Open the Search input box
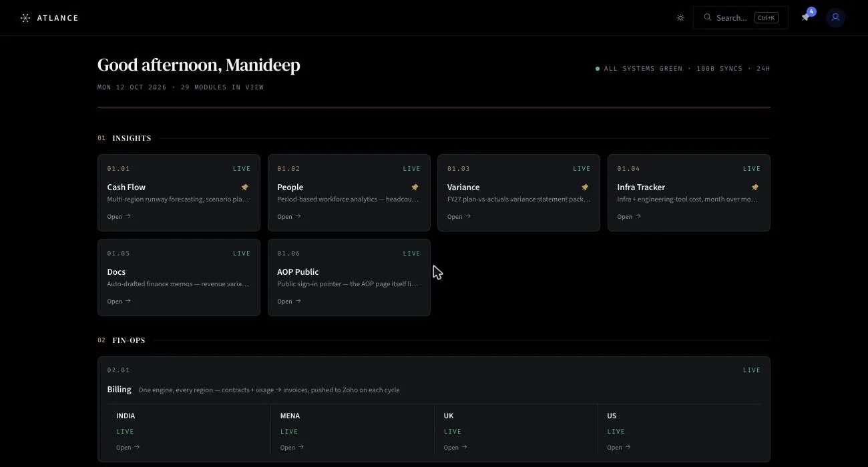 click(740, 17)
